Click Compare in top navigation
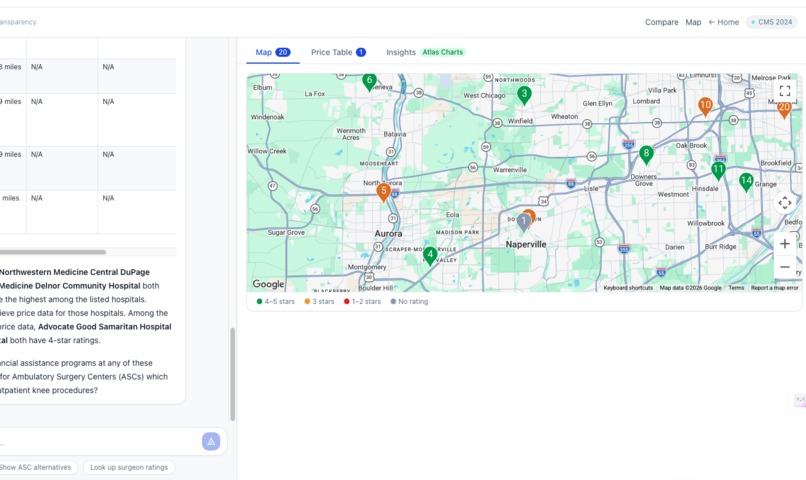The height and width of the screenshot is (480, 806). click(x=662, y=22)
